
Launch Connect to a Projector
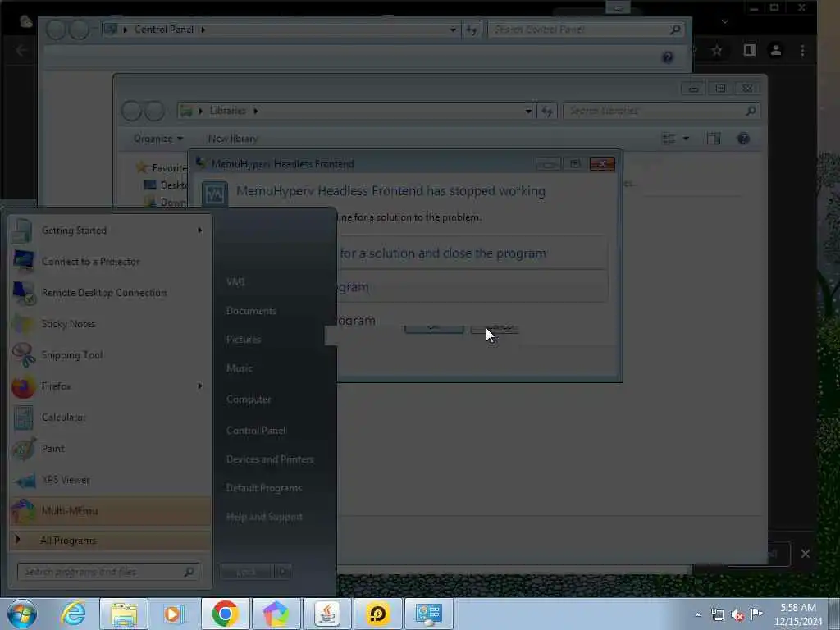pos(110,262)
